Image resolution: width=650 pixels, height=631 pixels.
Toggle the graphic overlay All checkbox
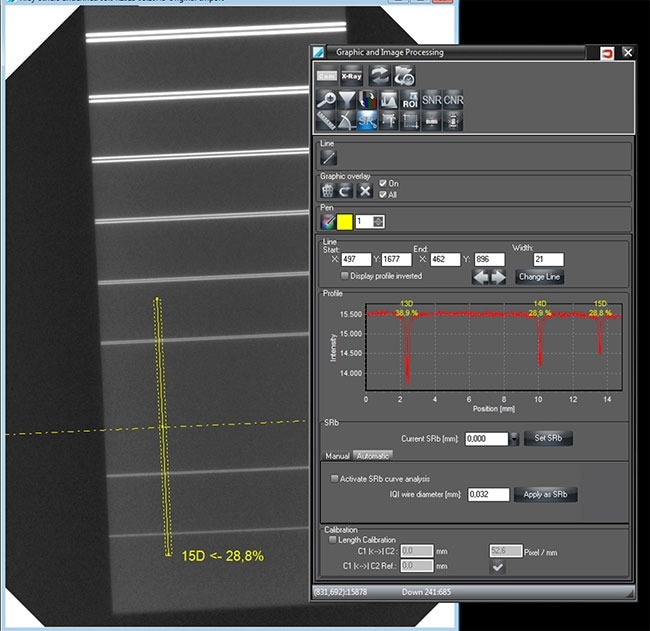(383, 194)
